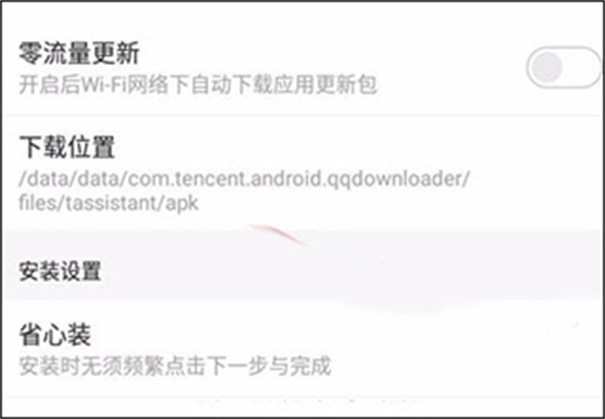Click the red stroke mark above 安装设置

coord(278,234)
